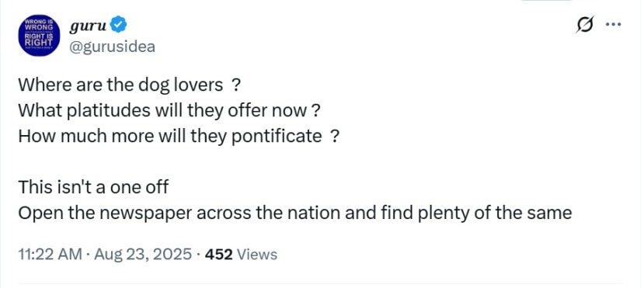This screenshot has width=644, height=288.
Task: Click the Views label
Action: [x=257, y=255]
